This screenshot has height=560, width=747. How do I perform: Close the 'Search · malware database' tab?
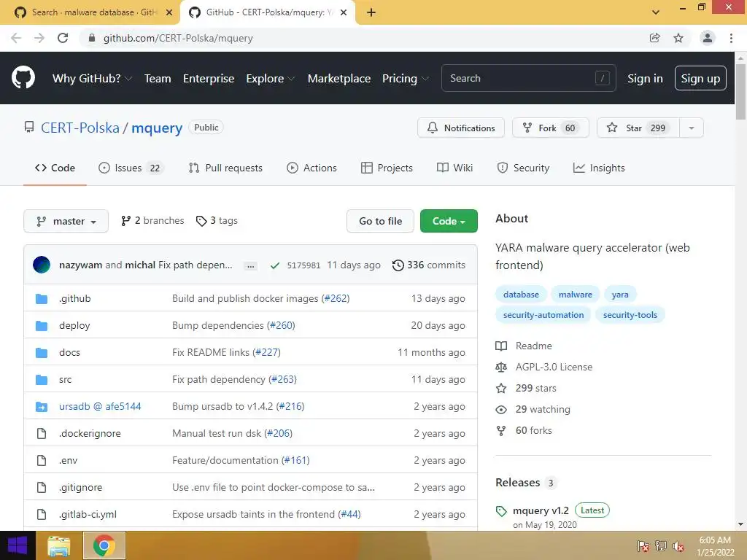169,12
